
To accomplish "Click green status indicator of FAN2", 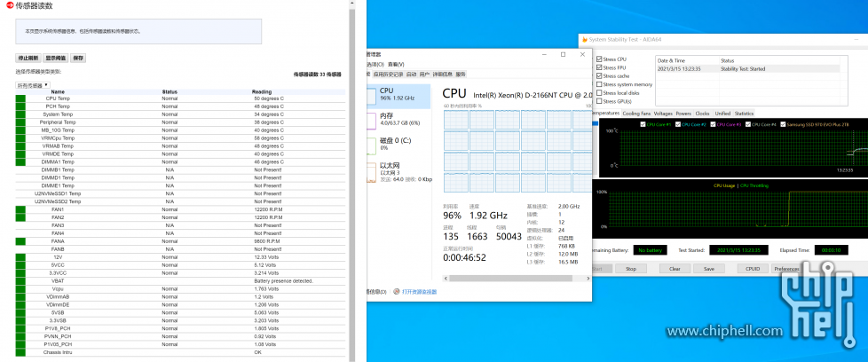I will coord(20,217).
